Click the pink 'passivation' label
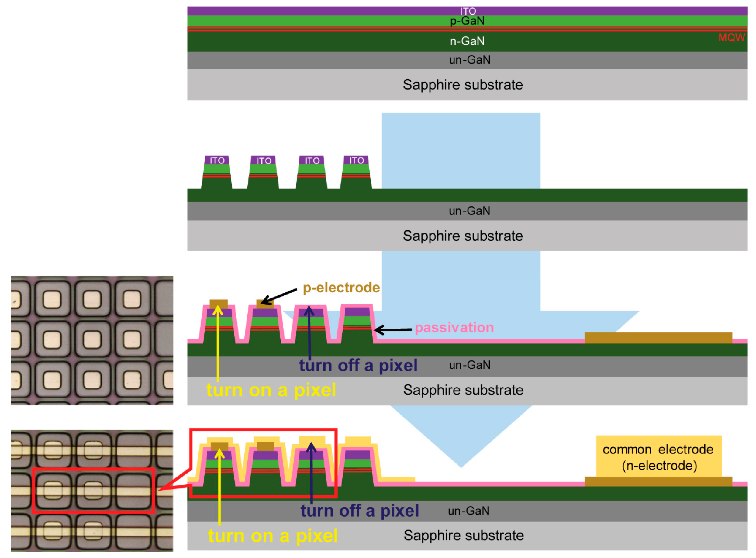The height and width of the screenshot is (558, 756). click(x=454, y=328)
